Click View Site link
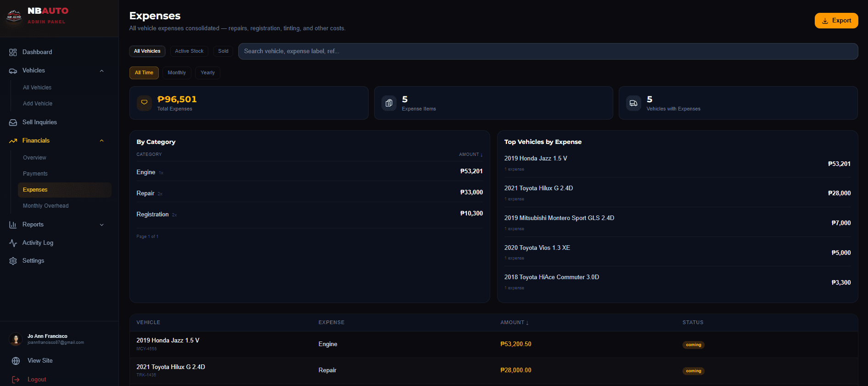 tap(40, 361)
